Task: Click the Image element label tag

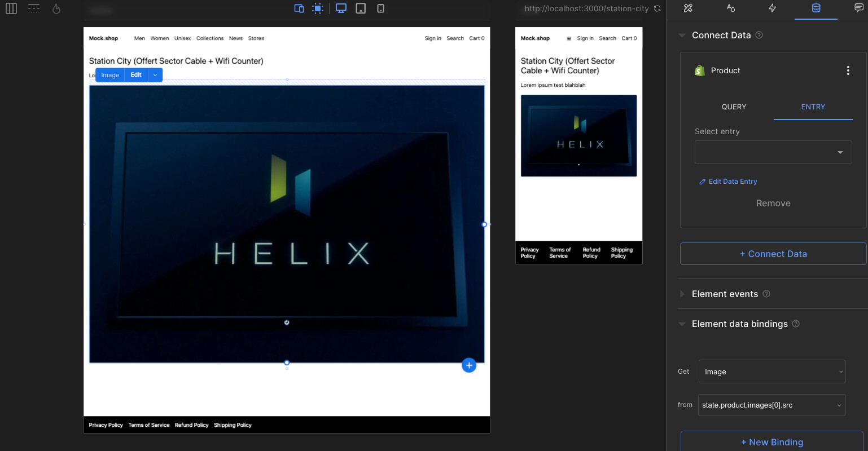Action: (110, 75)
